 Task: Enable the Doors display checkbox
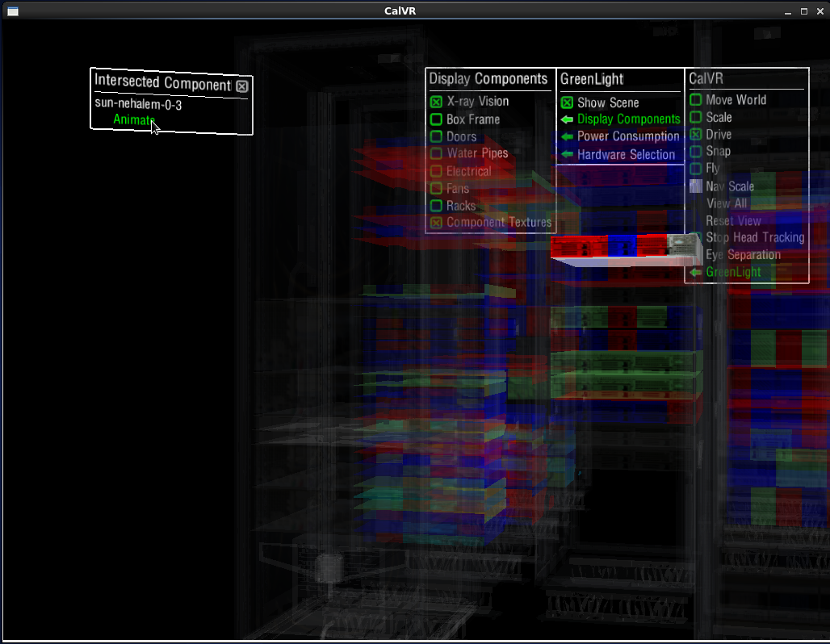point(436,137)
